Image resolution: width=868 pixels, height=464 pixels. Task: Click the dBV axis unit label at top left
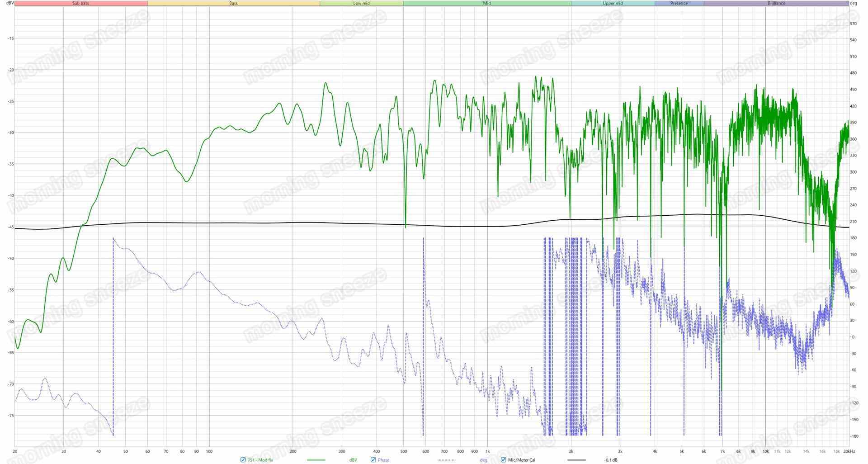click(x=9, y=3)
